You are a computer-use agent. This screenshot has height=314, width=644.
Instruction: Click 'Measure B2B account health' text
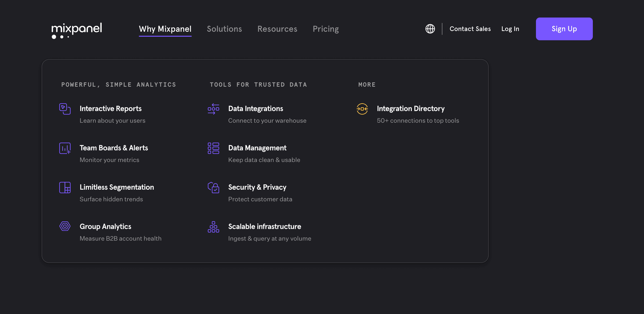point(121,238)
